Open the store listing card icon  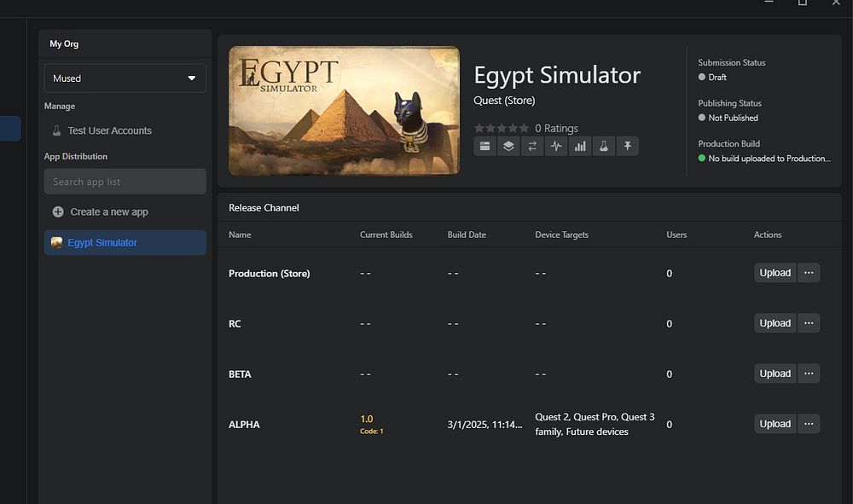pyautogui.click(x=485, y=146)
